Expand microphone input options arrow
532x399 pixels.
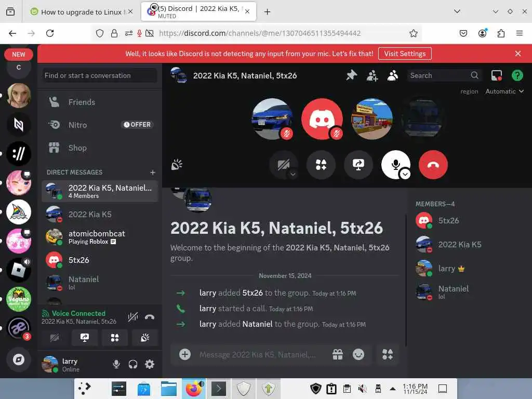405,174
